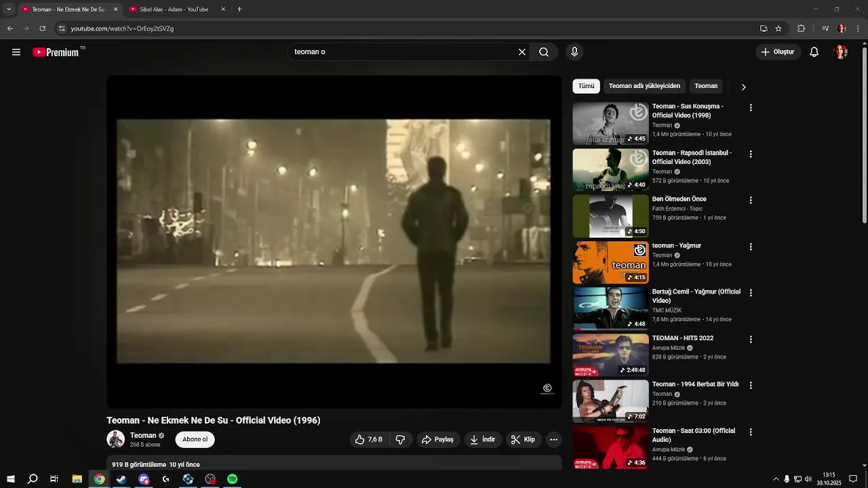The width and height of the screenshot is (868, 488).
Task: View site information icon in address bar
Action: pos(62,28)
